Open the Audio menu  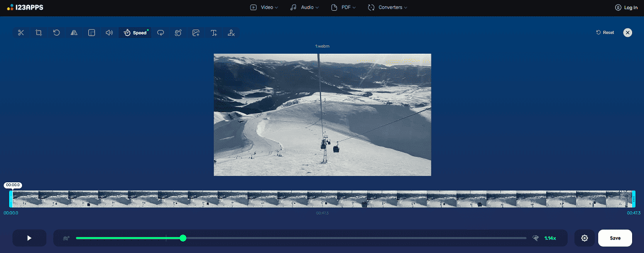point(304,7)
